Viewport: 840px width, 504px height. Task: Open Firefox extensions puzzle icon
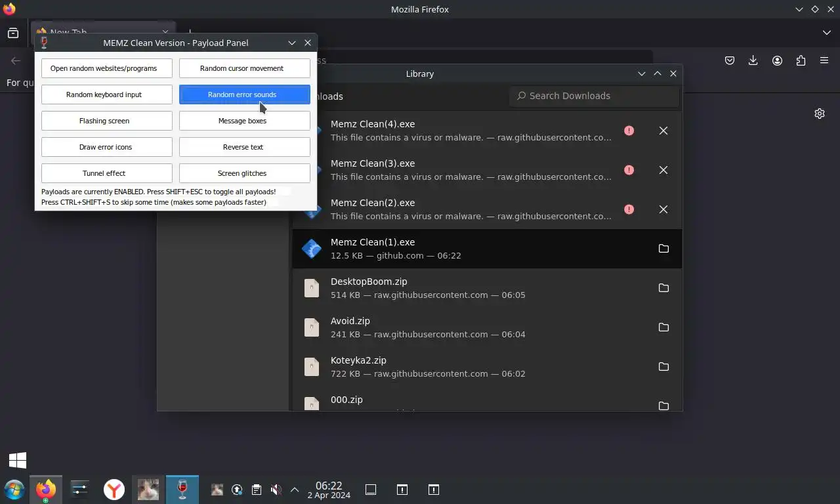pos(801,60)
